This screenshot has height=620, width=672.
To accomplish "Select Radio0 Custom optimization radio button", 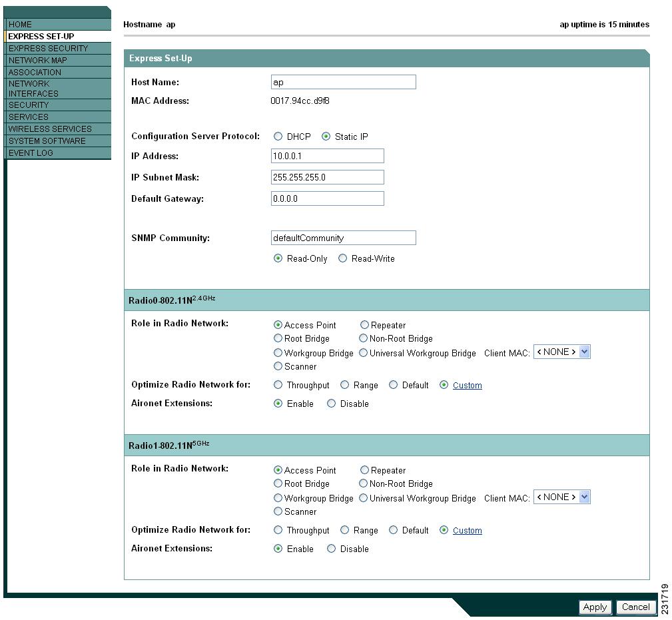I will pyautogui.click(x=444, y=385).
